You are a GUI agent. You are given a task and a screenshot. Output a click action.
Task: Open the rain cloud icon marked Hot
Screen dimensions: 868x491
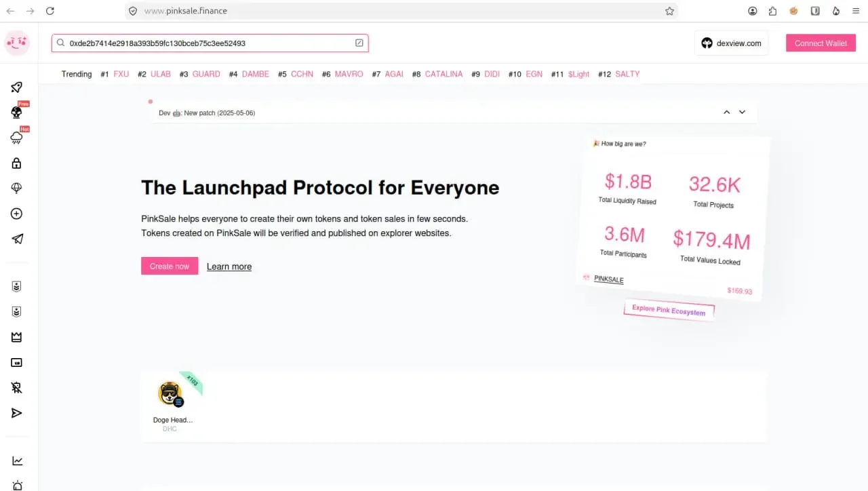coord(17,138)
